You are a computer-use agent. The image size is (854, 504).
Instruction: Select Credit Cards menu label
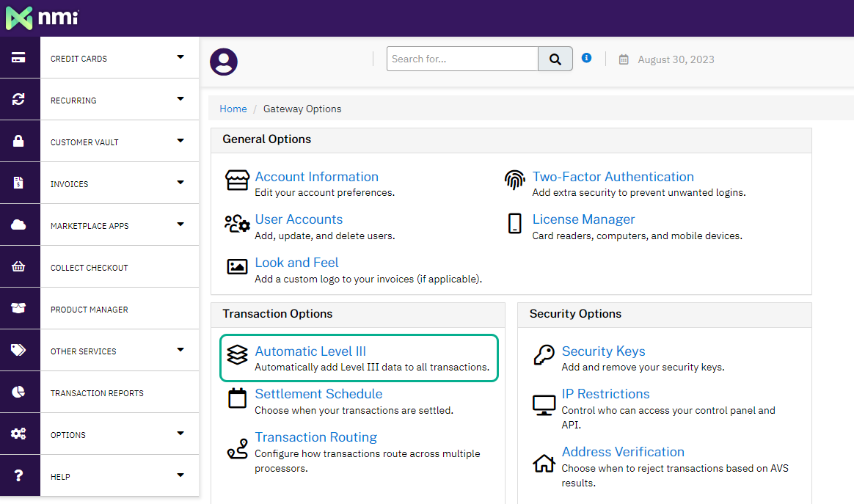79,59
